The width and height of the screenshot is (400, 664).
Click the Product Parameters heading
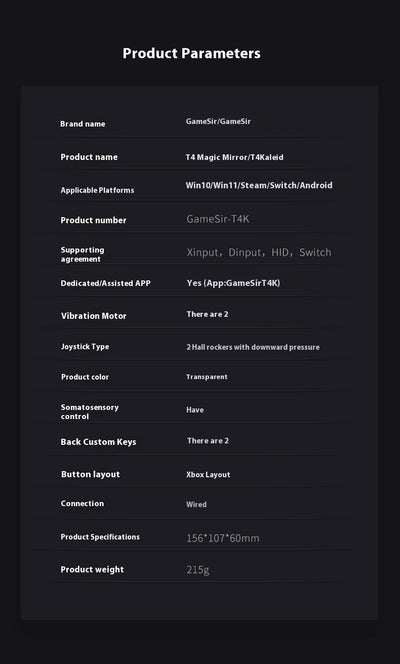(191, 53)
